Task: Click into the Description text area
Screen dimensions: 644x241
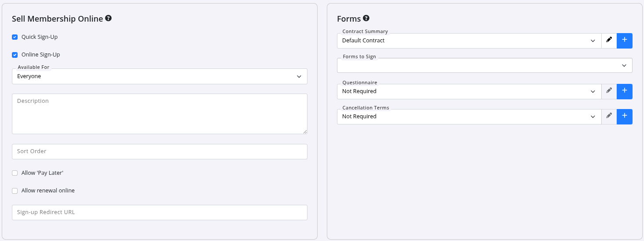Action: (159, 113)
